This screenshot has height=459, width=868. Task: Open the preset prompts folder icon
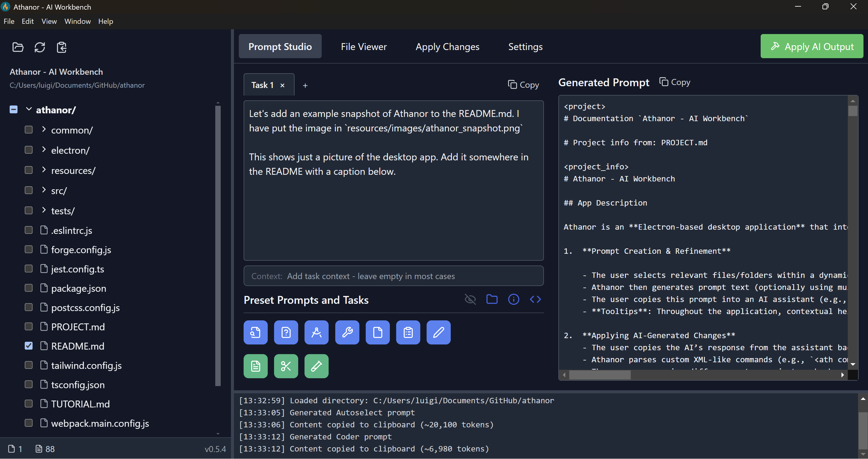click(492, 299)
